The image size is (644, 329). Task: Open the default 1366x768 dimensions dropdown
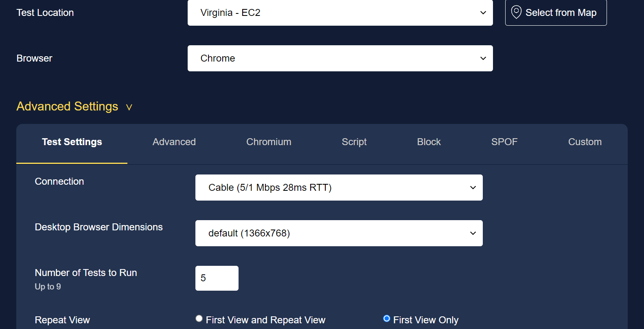(x=339, y=233)
